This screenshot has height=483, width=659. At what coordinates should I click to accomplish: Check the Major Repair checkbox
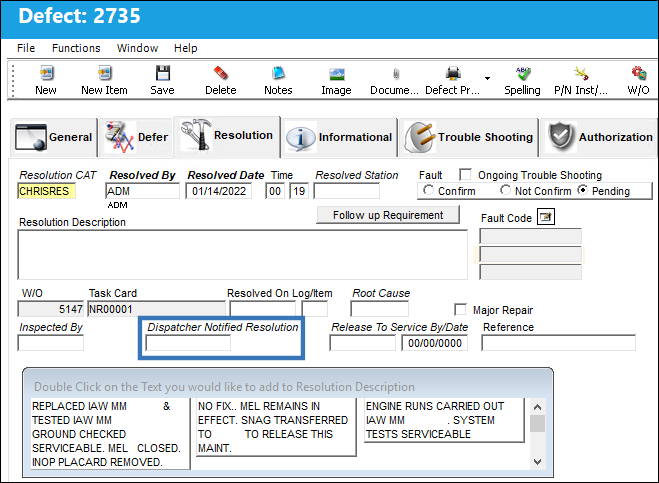[460, 310]
